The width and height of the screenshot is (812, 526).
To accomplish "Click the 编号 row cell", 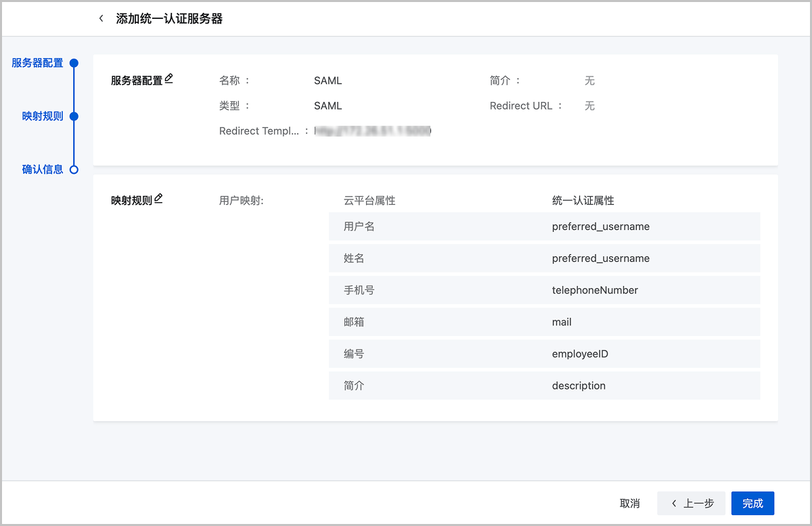I will pos(354,354).
